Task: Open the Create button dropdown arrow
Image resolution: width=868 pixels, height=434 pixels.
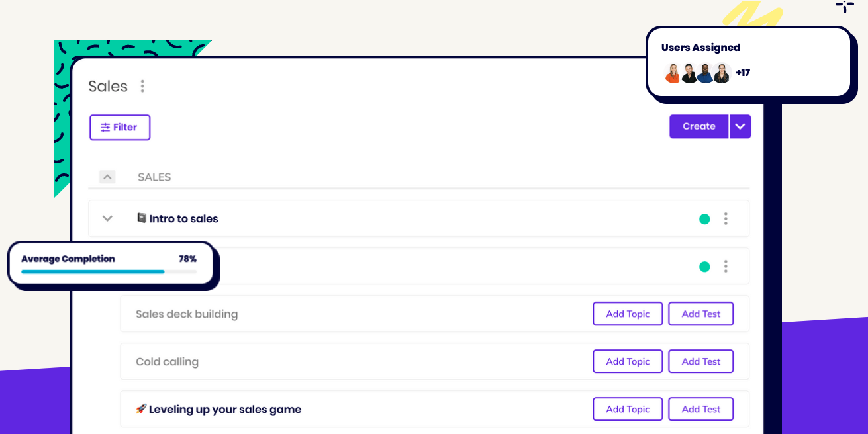Action: 740,126
